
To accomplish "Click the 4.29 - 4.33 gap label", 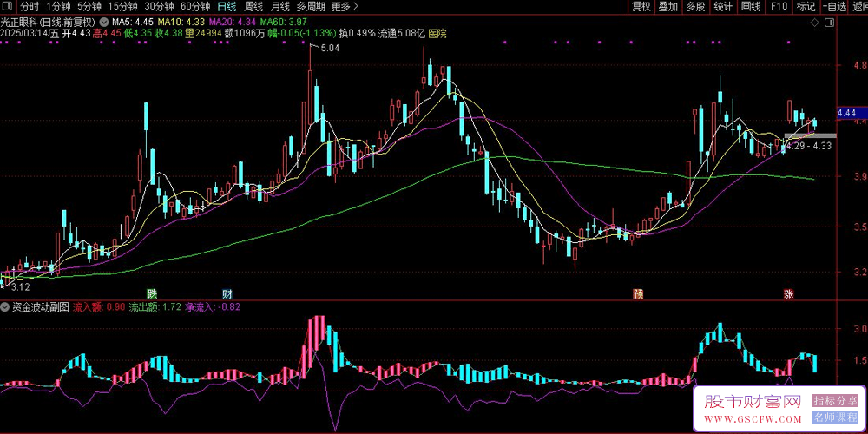I will pyautogui.click(x=809, y=146).
